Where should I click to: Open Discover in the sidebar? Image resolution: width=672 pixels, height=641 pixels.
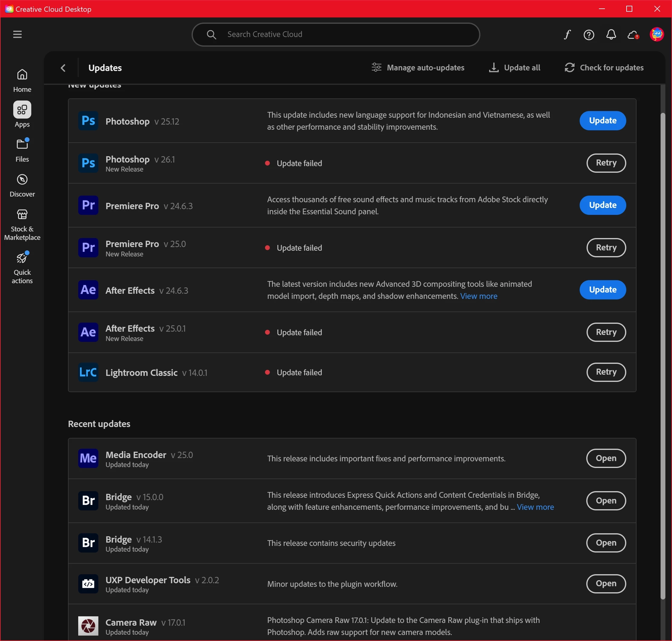[x=22, y=186]
